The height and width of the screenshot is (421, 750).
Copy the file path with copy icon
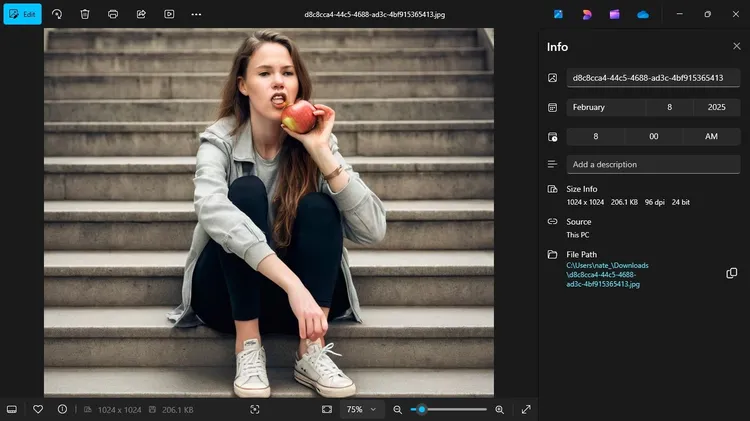(x=731, y=273)
